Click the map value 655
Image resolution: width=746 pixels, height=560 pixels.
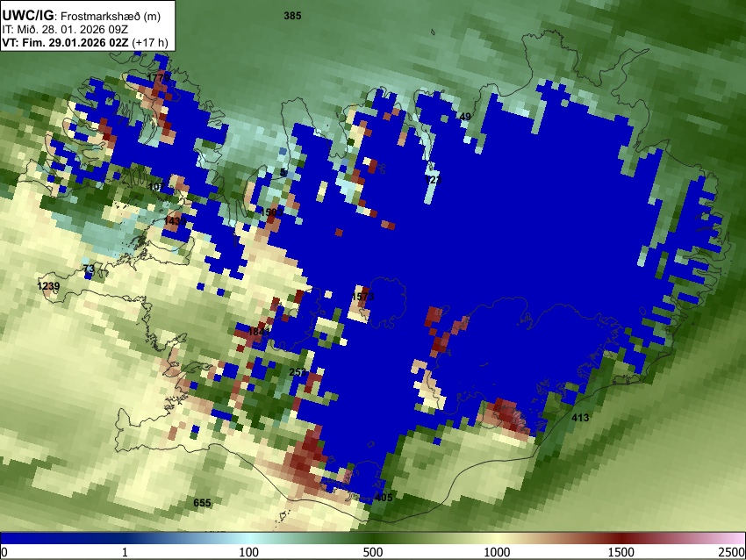(202, 503)
